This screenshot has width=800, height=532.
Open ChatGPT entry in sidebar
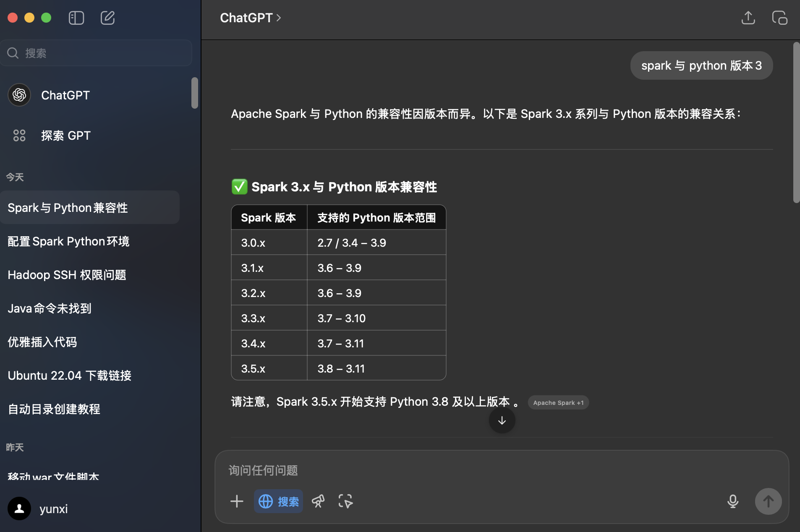click(x=90, y=95)
